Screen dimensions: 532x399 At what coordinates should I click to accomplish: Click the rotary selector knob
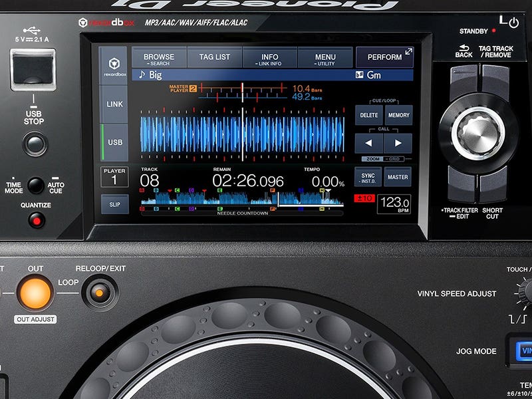(x=478, y=134)
